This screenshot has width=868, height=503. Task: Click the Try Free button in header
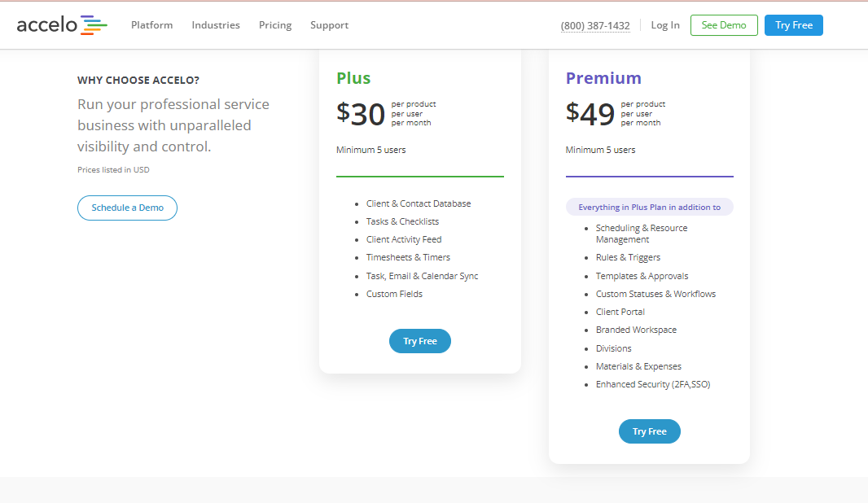[794, 25]
